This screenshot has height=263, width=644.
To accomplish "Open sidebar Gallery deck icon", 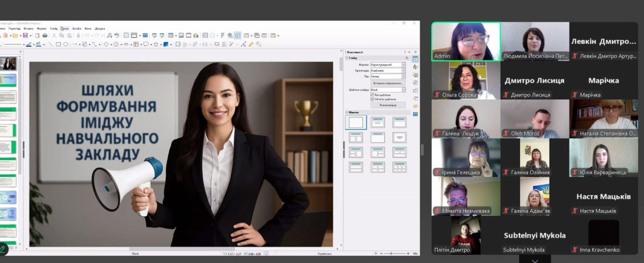I will pos(416,74).
